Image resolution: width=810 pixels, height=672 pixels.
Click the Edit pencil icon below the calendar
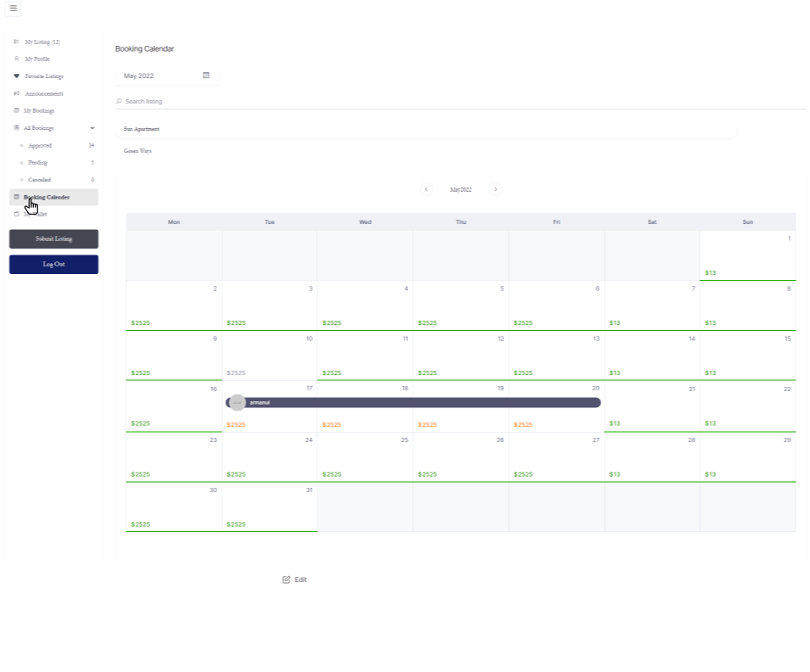pyautogui.click(x=287, y=580)
